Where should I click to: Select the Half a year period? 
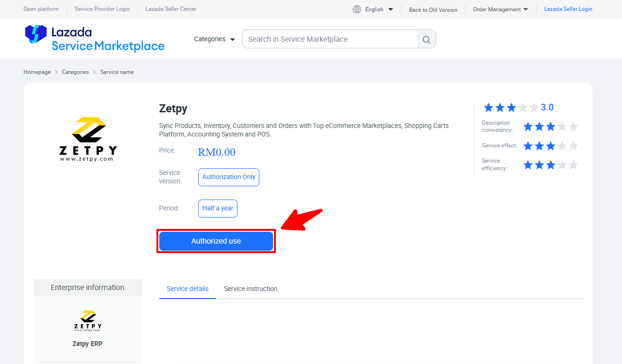218,209
